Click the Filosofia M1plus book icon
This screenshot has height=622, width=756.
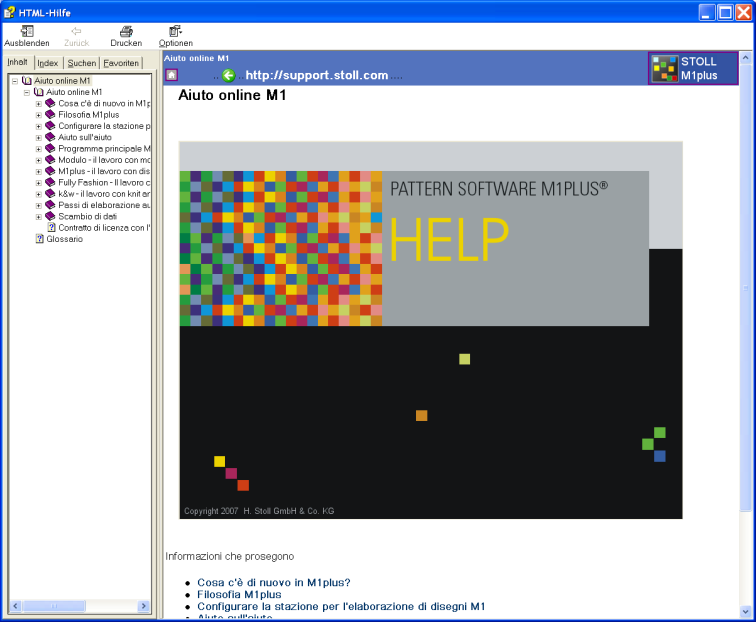click(51, 115)
